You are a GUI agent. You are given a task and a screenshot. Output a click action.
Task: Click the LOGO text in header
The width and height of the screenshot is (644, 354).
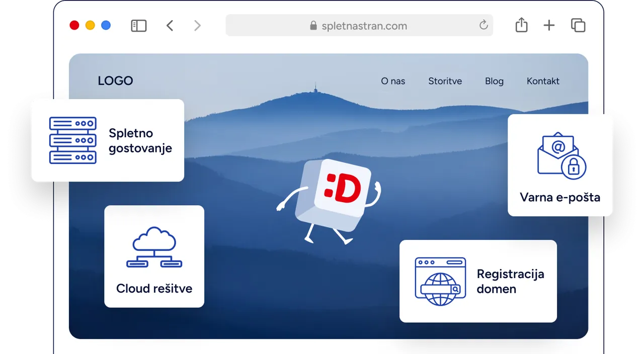tap(115, 81)
